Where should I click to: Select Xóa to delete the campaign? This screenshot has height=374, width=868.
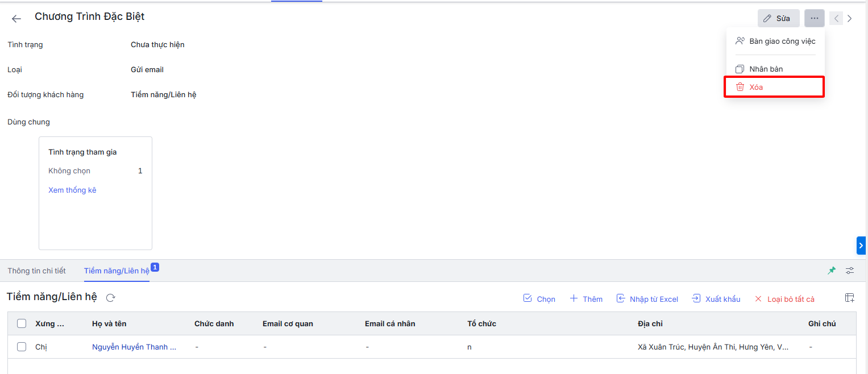(756, 87)
